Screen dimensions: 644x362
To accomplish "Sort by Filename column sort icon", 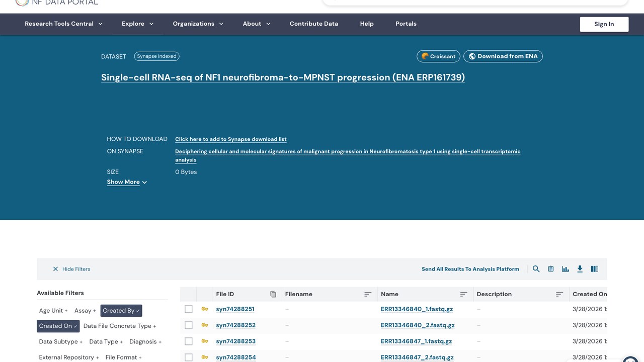I will click(368, 294).
